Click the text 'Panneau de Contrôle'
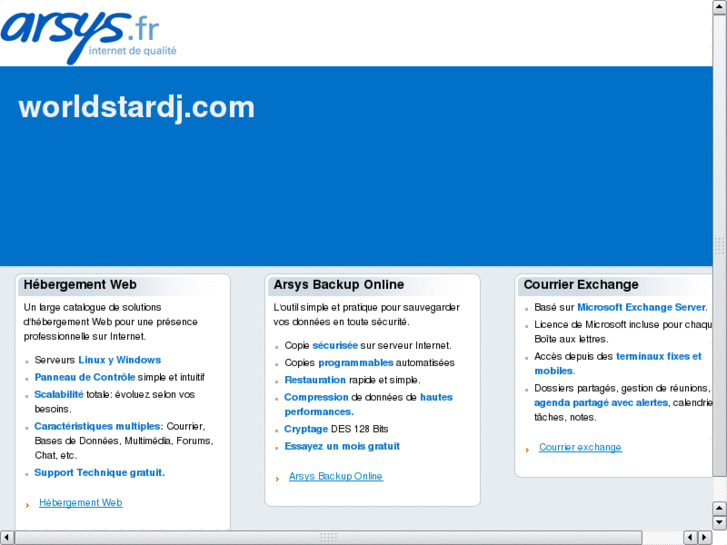The image size is (727, 545). pyautogui.click(x=85, y=377)
